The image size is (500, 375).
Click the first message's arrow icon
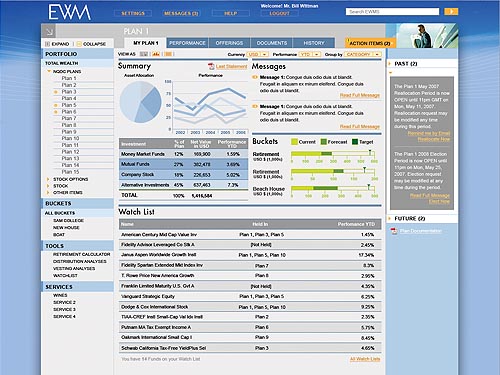point(255,77)
